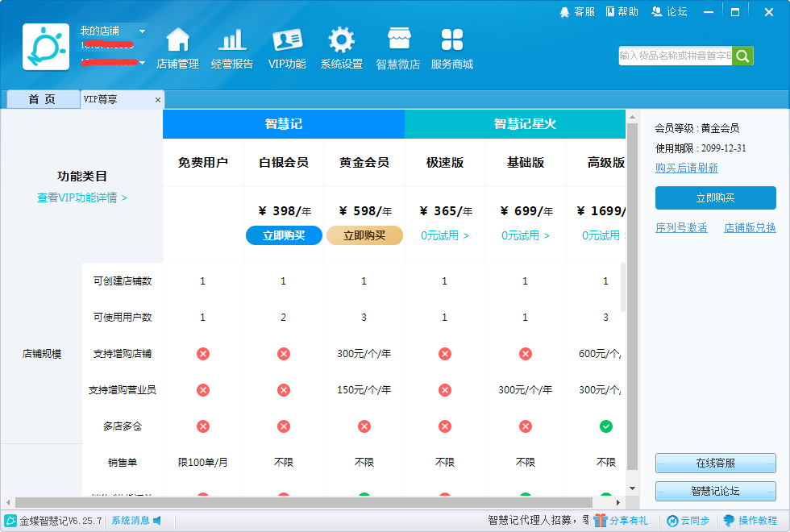Click the app logo avatar
Screen dimensions: 790x532
coord(46,47)
